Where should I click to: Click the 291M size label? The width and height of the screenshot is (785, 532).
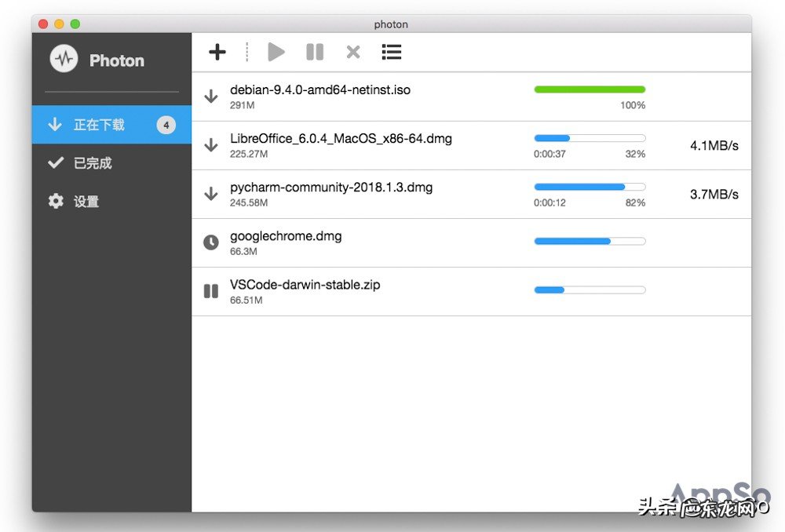243,105
